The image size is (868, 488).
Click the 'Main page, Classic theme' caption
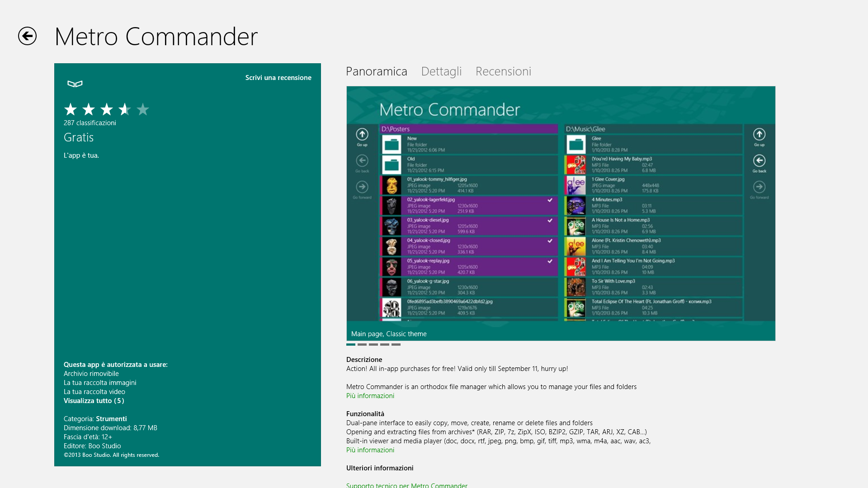[389, 334]
